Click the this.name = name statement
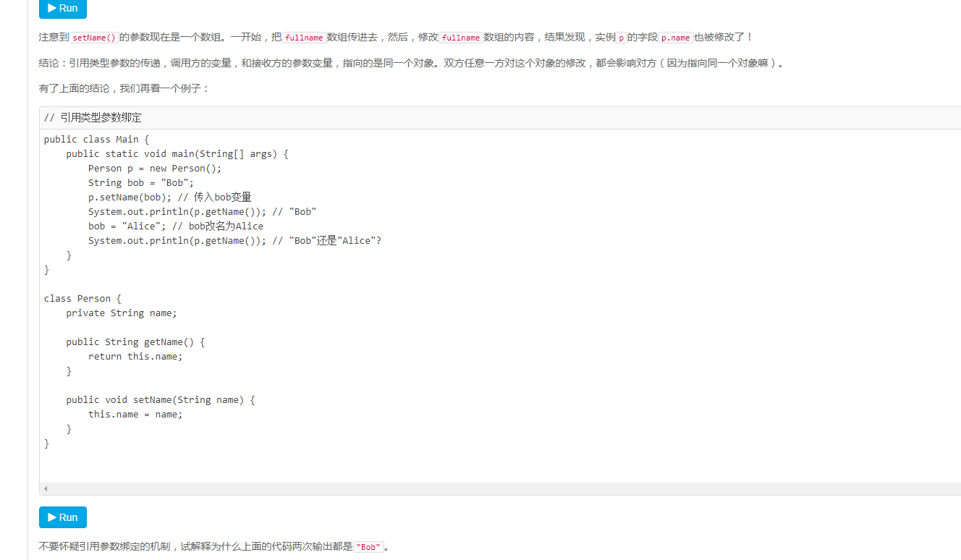This screenshot has height=560, width=961. [x=135, y=414]
